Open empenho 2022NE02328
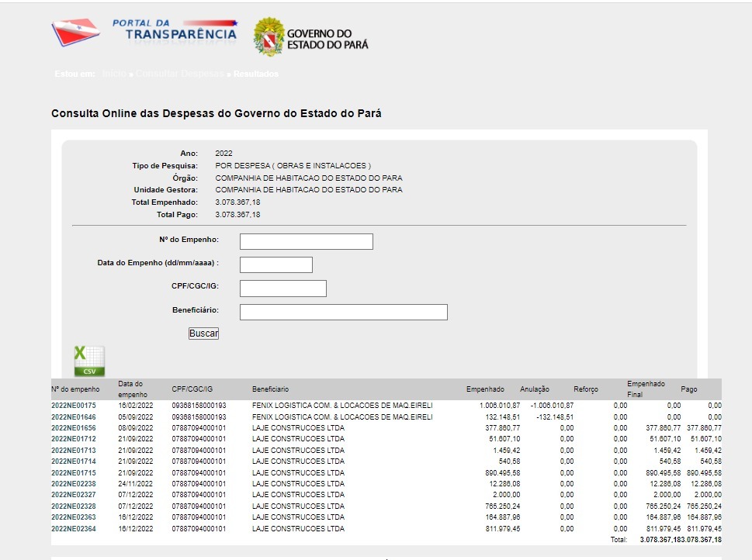The image size is (752, 560). click(74, 506)
